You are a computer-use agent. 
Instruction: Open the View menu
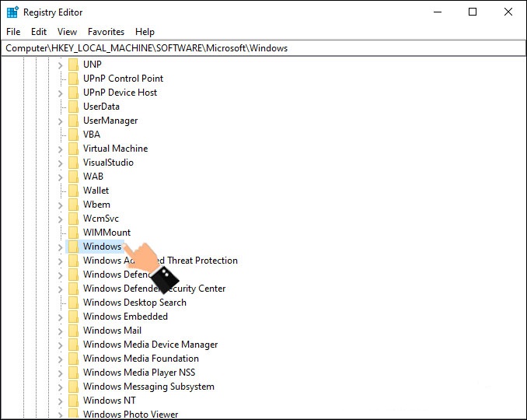pyautogui.click(x=67, y=32)
